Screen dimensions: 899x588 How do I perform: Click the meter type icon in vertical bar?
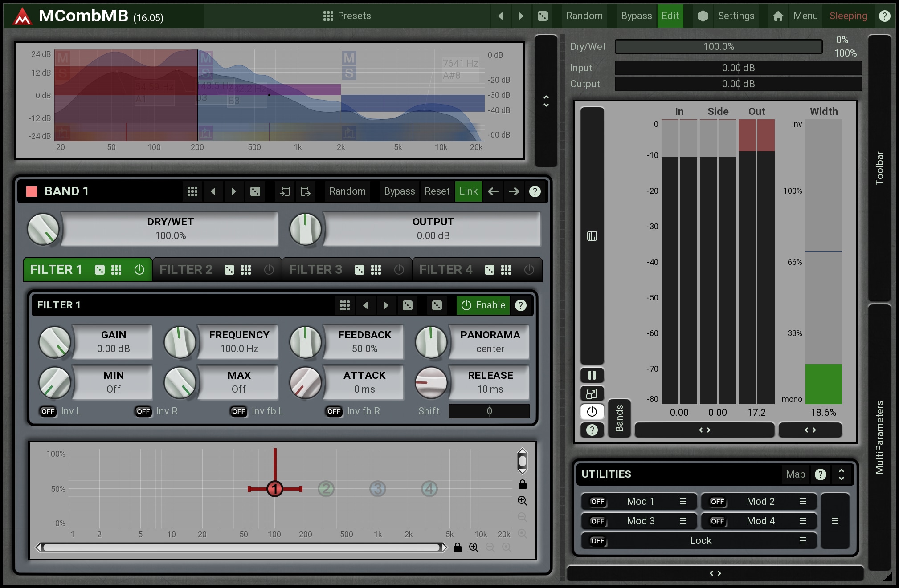592,236
